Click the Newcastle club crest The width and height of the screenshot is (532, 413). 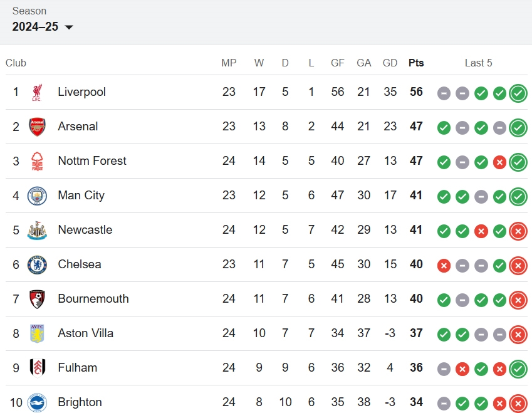(37, 230)
